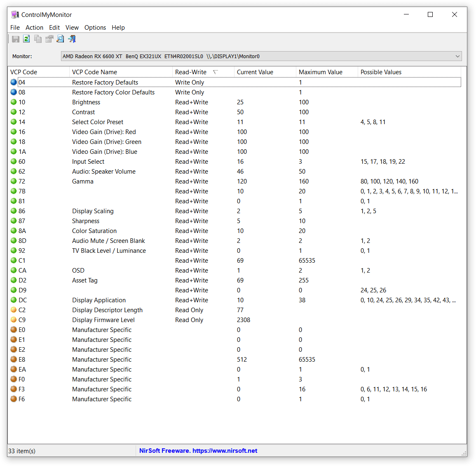The height and width of the screenshot is (466, 476).
Task: Click the Display Firmware Level value 2308
Action: pos(244,320)
